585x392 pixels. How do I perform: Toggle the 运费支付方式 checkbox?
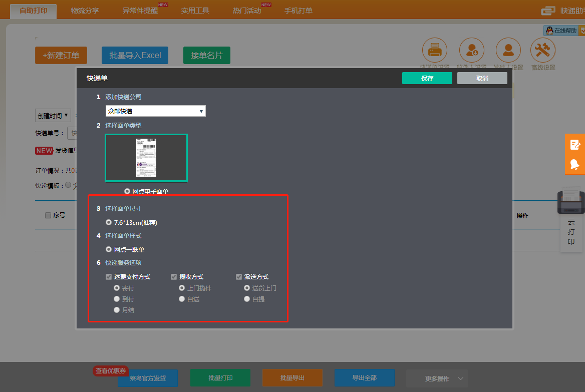[x=109, y=277]
